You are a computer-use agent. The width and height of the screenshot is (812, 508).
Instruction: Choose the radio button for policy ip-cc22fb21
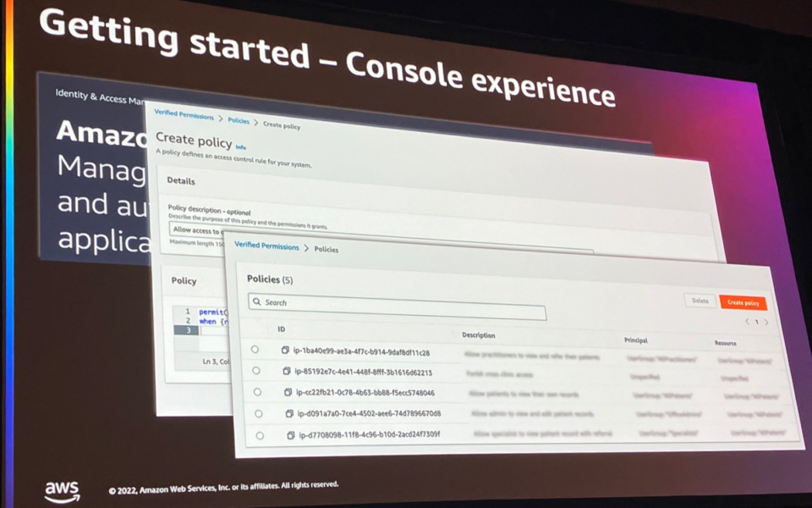tap(257, 392)
